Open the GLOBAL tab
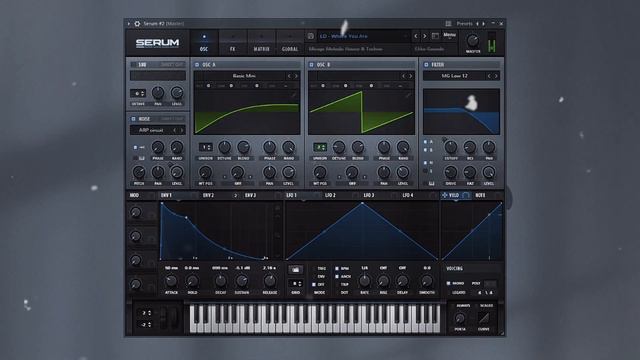Viewport: 640px width, 360px height. [290, 42]
